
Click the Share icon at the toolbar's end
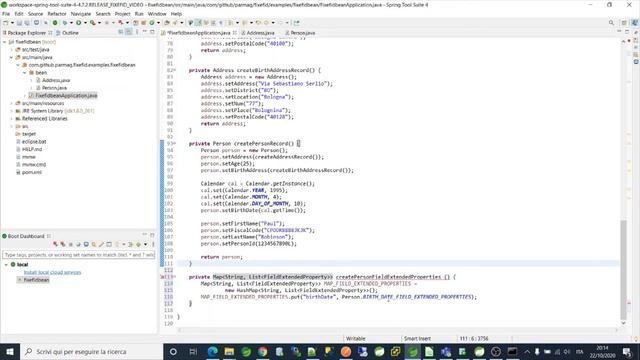(x=296, y=23)
